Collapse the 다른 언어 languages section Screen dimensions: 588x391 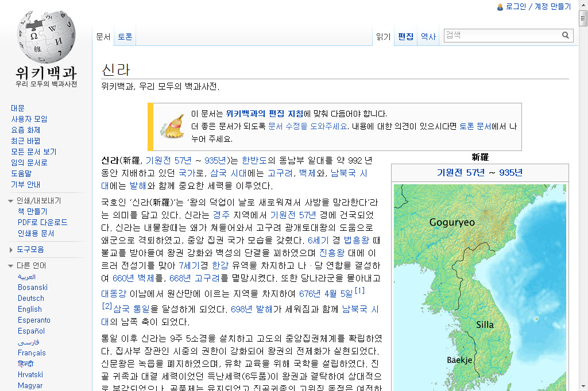[11, 266]
